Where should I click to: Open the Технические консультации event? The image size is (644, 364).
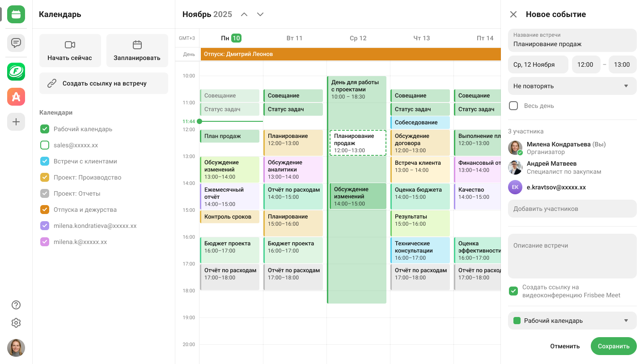pyautogui.click(x=420, y=250)
